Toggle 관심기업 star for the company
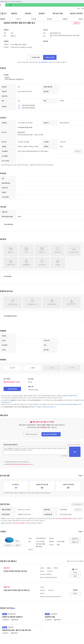Screen dimensions: 84x644 [8, 545]
